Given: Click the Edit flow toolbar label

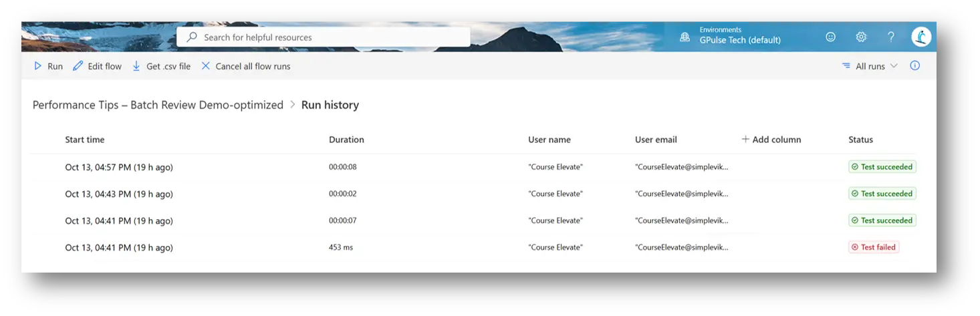Looking at the screenshot, I should 105,66.
